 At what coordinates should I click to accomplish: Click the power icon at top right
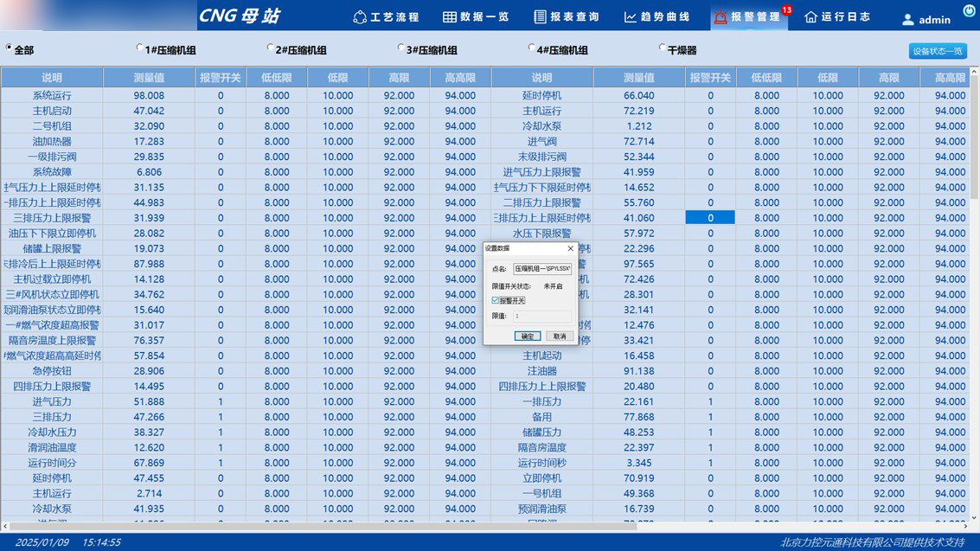click(x=969, y=10)
